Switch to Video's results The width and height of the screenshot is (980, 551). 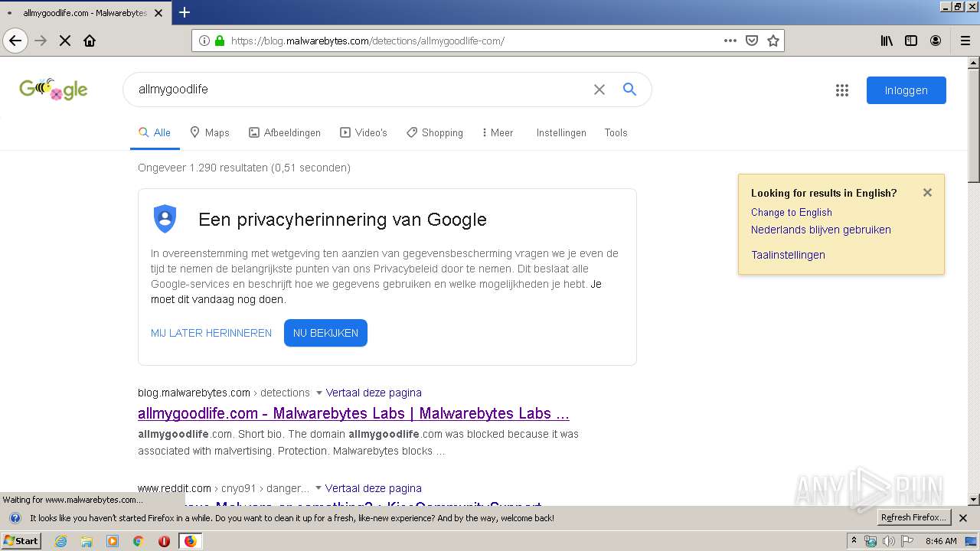(364, 132)
